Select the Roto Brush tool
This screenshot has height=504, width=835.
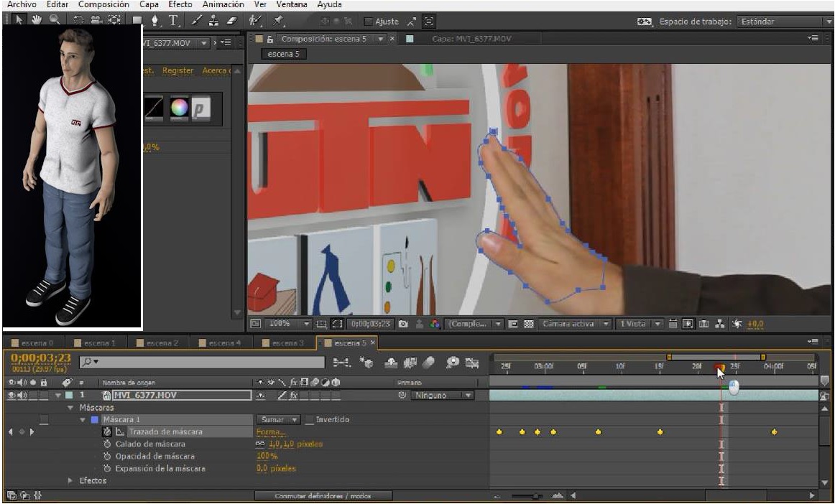pyautogui.click(x=255, y=21)
